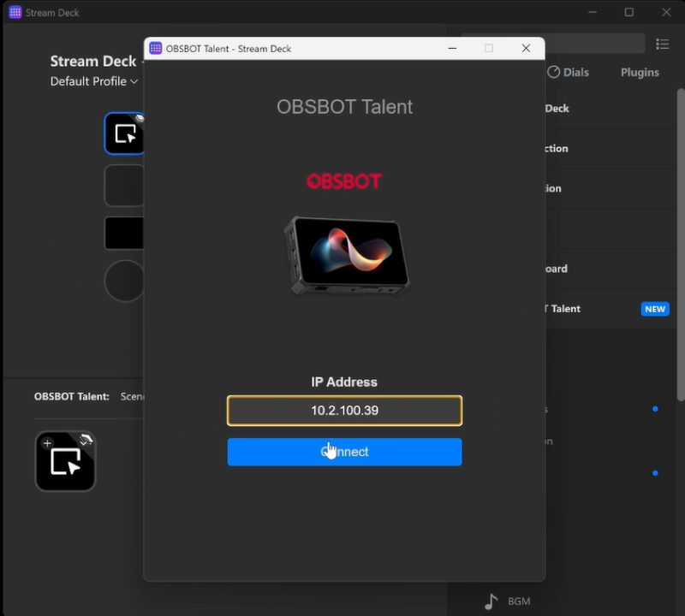
Task: Select the BGM action with music note
Action: point(508,601)
